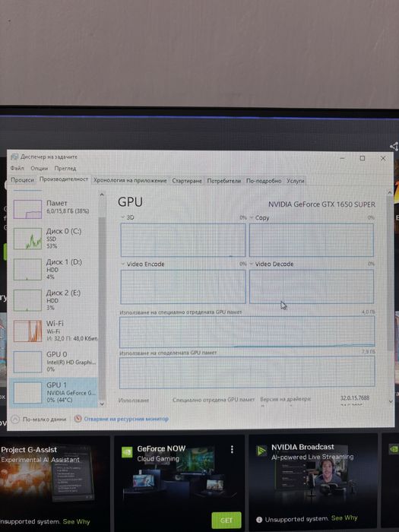Image resolution: width=399 pixels, height=532 pixels.
Task: Switch to the Процеси tab
Action: point(22,180)
